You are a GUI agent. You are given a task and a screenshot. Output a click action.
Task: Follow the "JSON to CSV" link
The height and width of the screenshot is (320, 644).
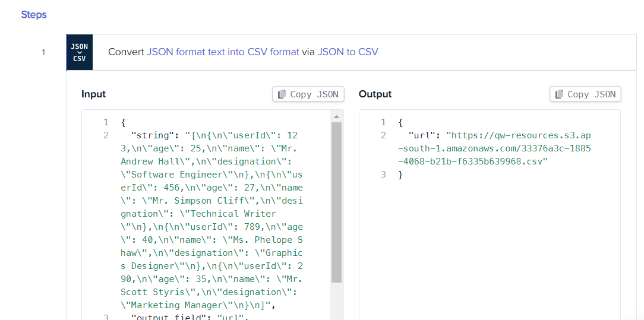click(348, 52)
